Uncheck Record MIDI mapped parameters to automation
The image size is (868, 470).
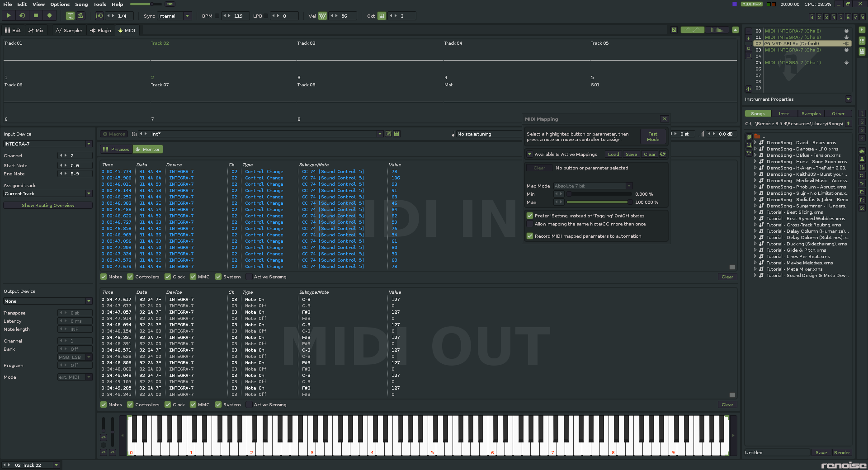pos(530,236)
